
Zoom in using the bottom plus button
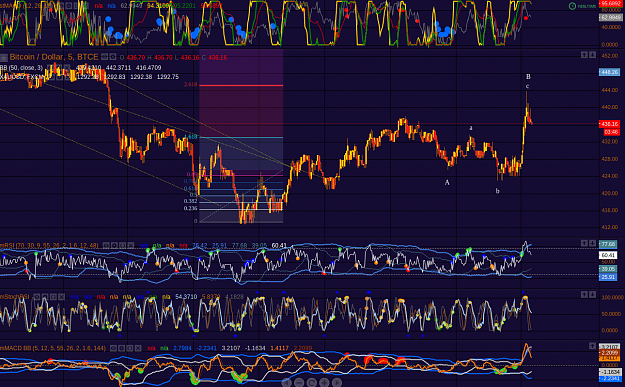(x=324, y=383)
